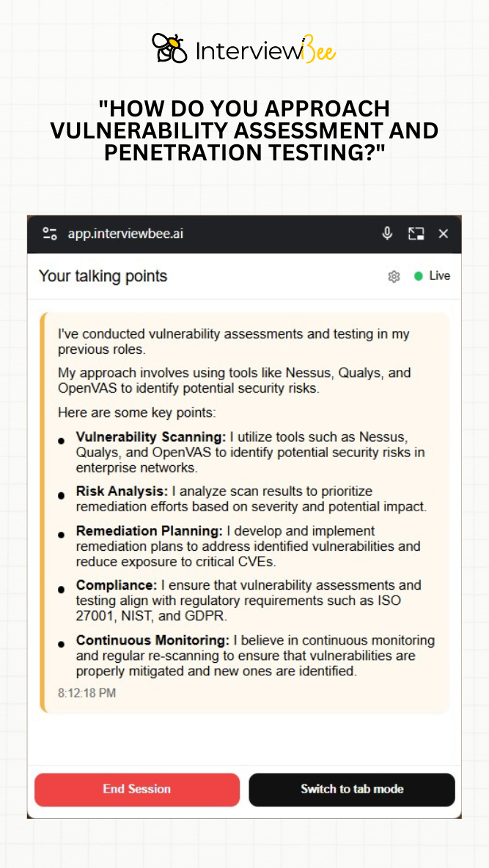Viewport: 489px width, 868px height.
Task: Close the InterviewBee overlay window
Action: [x=444, y=234]
